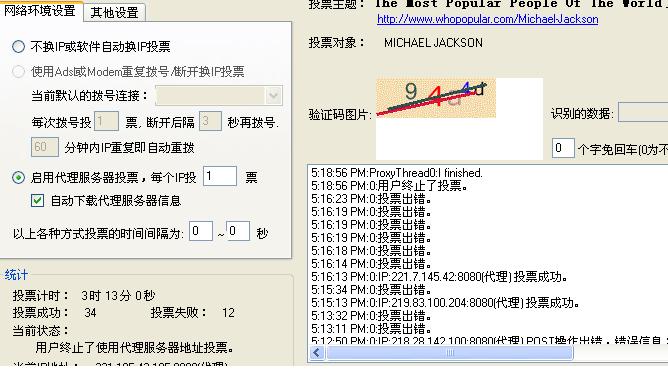
Task: Toggle 自动下载代理服务器信息 checkbox
Action: (x=37, y=200)
